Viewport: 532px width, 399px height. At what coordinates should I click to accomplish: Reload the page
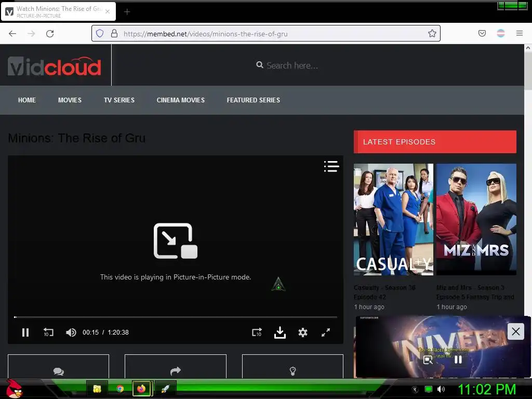coord(50,33)
